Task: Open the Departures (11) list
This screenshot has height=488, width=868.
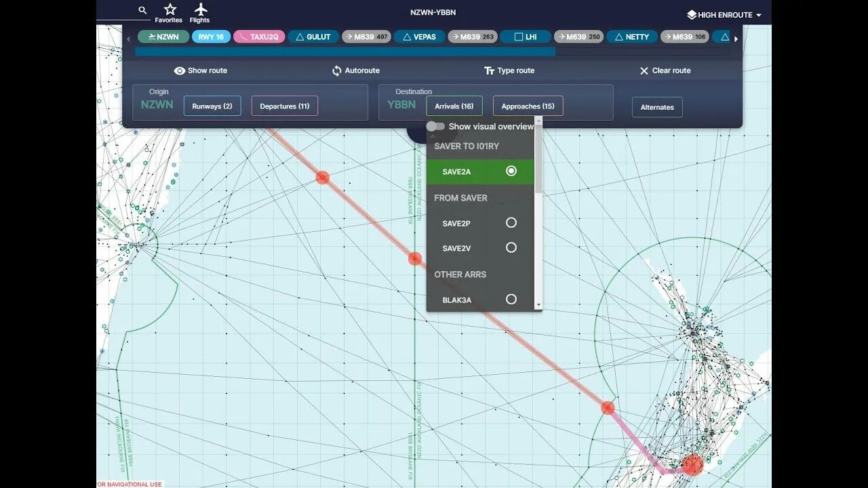Action: click(x=285, y=106)
